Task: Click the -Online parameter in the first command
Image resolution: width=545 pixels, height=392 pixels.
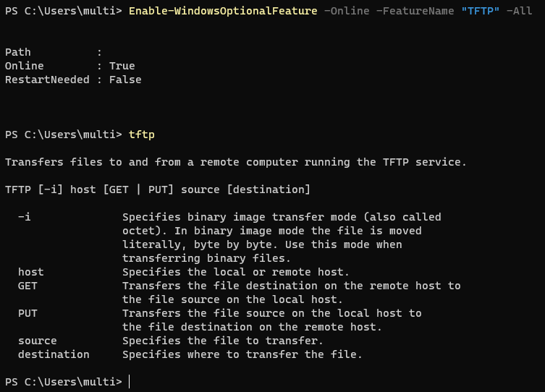Action: click(347, 11)
